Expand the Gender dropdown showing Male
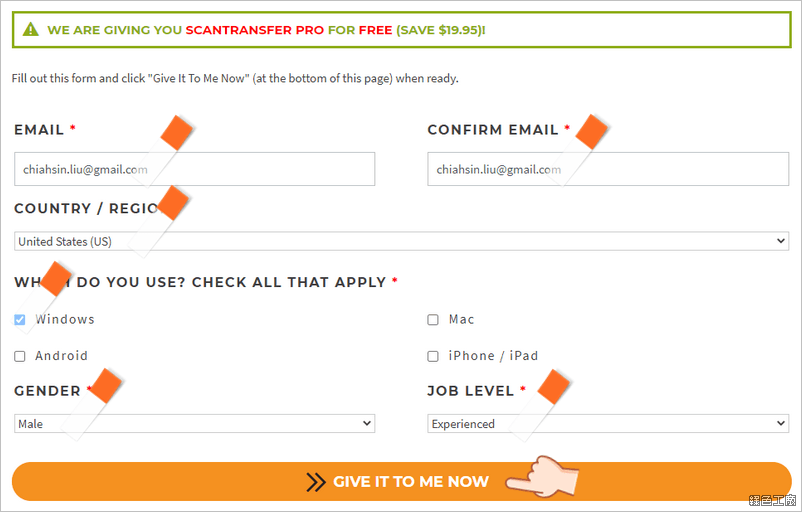 194,424
